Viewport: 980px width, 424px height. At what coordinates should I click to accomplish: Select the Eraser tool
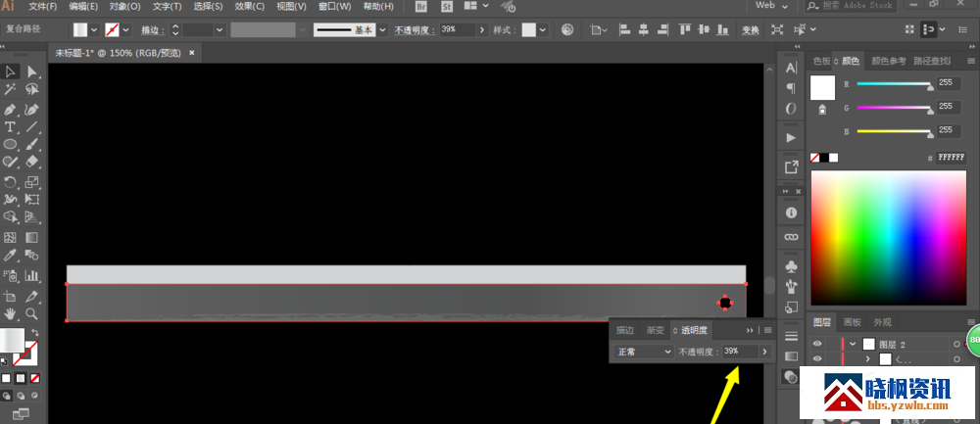[32, 163]
